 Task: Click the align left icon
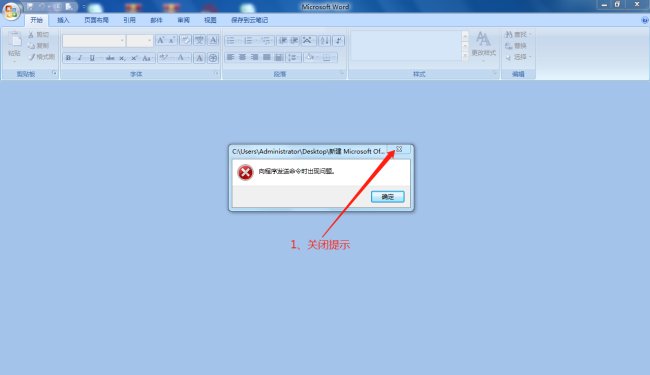(230, 57)
